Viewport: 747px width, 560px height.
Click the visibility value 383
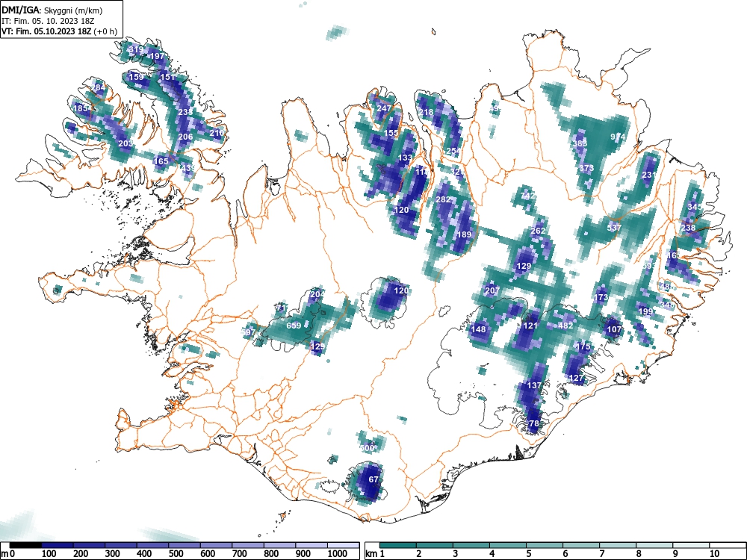point(580,144)
